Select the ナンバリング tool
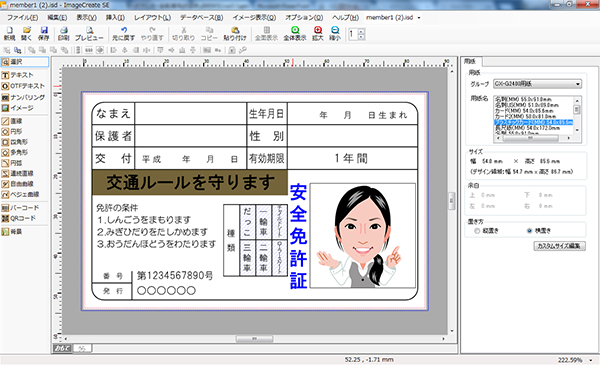600x365 pixels. point(23,97)
